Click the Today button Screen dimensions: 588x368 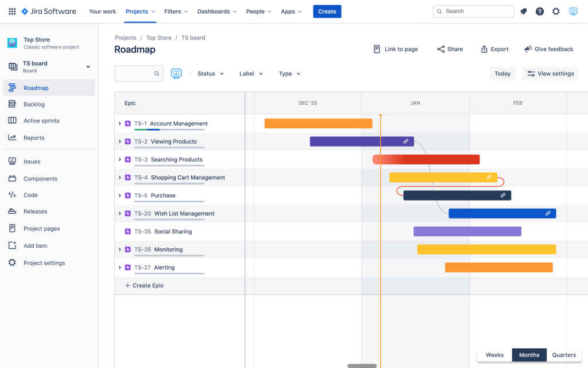tap(502, 74)
